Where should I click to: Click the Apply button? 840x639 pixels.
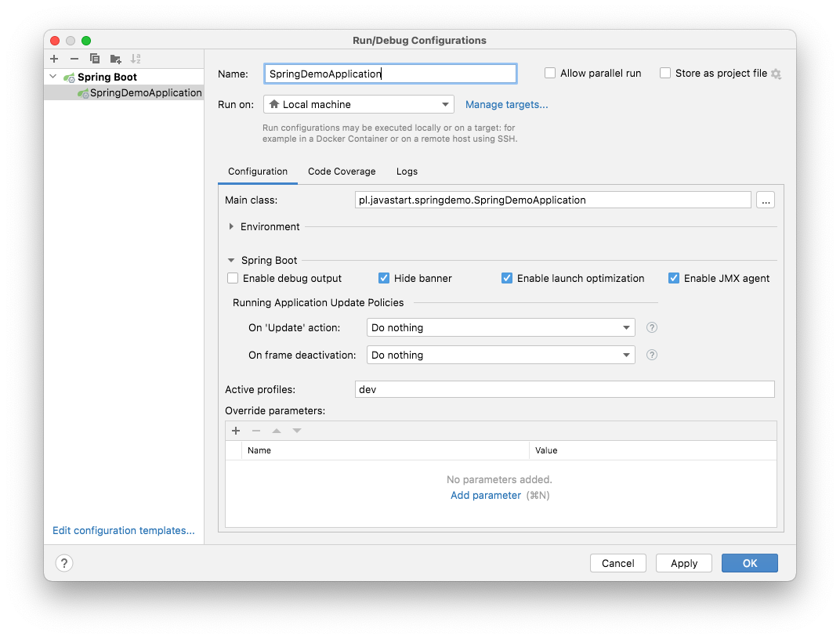(x=683, y=563)
